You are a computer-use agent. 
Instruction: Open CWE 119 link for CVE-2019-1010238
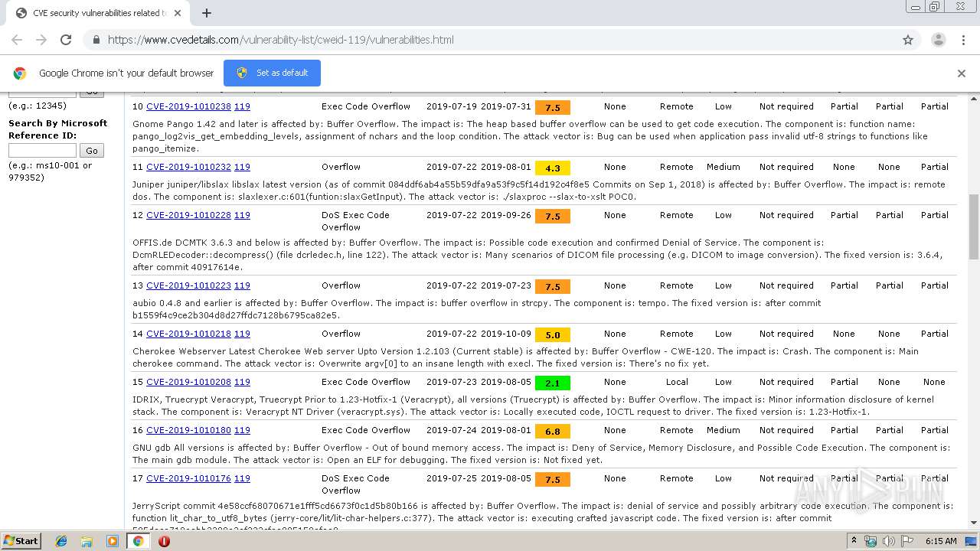(242, 107)
